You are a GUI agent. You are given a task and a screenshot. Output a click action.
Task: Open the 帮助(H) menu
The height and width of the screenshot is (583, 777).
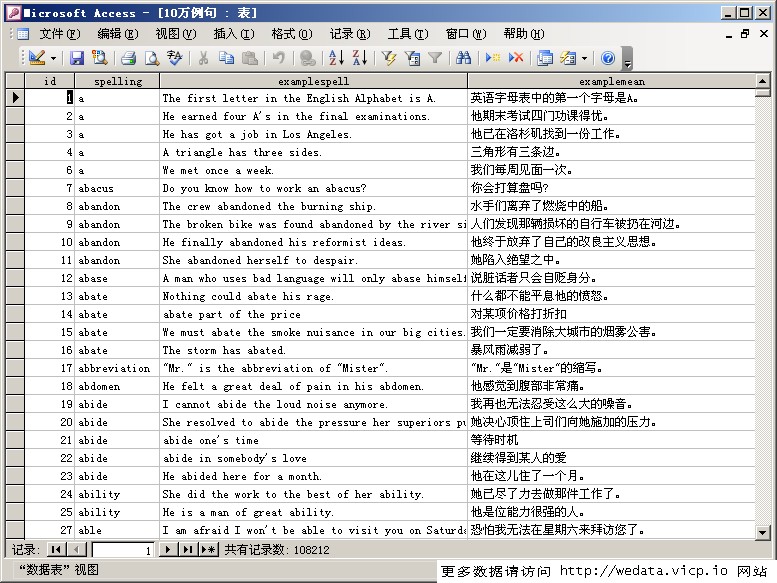(x=524, y=34)
